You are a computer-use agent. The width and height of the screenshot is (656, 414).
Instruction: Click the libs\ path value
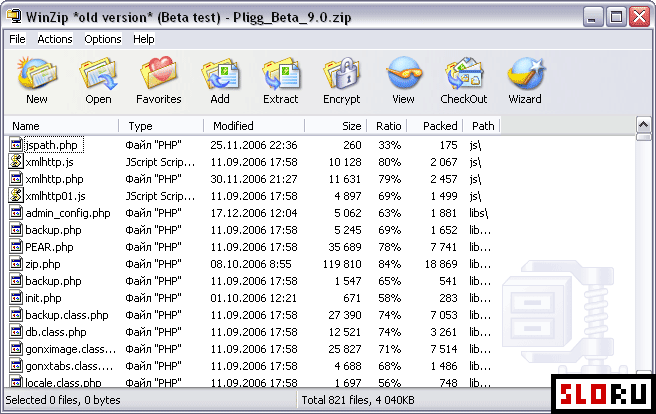[x=479, y=213]
